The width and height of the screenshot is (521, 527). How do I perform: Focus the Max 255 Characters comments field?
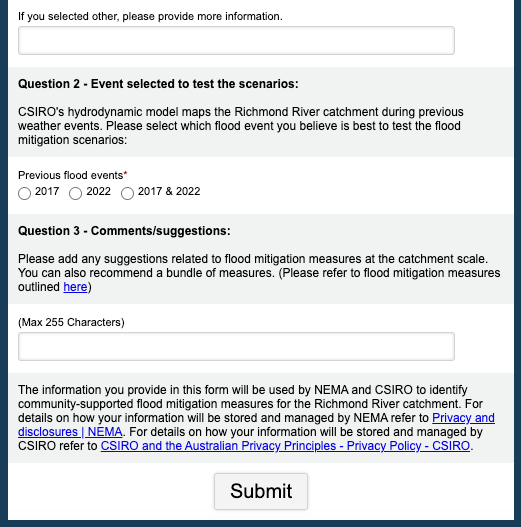(x=236, y=347)
